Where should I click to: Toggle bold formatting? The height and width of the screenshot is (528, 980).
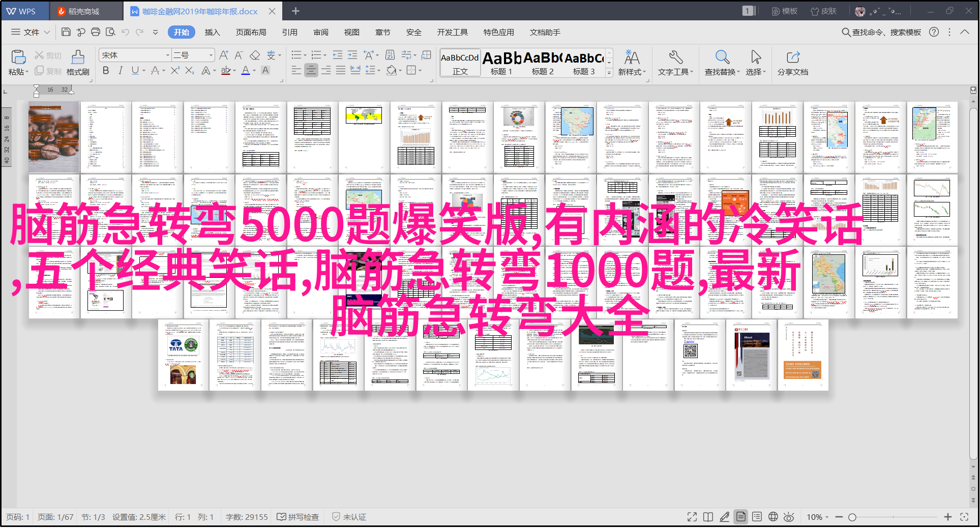pos(106,71)
